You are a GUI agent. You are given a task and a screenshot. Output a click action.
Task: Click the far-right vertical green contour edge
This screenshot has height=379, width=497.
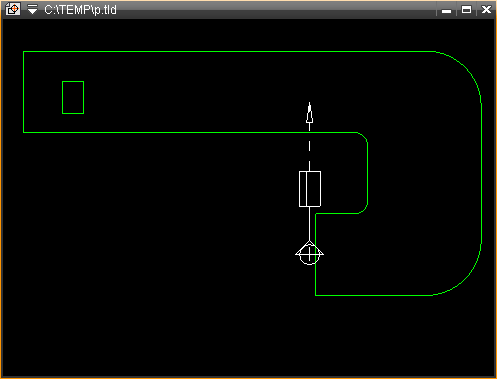point(481,175)
